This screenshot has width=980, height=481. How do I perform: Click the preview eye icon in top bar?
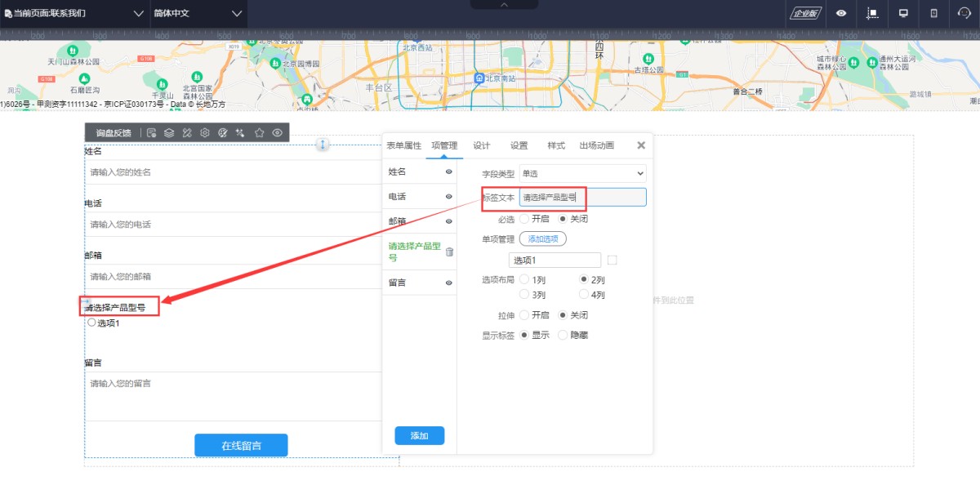click(841, 13)
